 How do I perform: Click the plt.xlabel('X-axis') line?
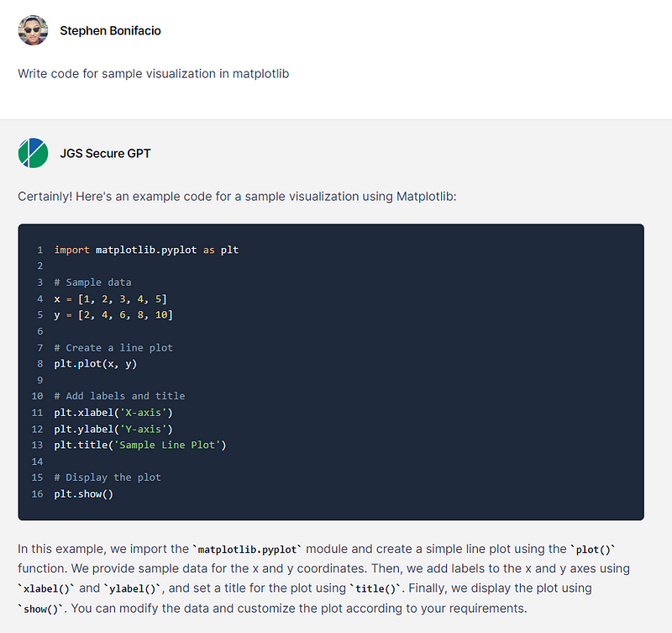[113, 413]
